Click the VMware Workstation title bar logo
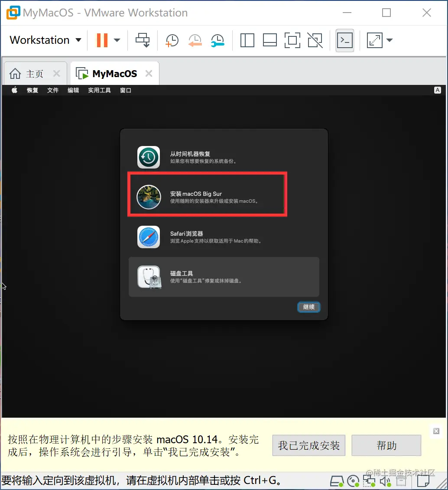This screenshot has height=490, width=448. pyautogui.click(x=13, y=13)
